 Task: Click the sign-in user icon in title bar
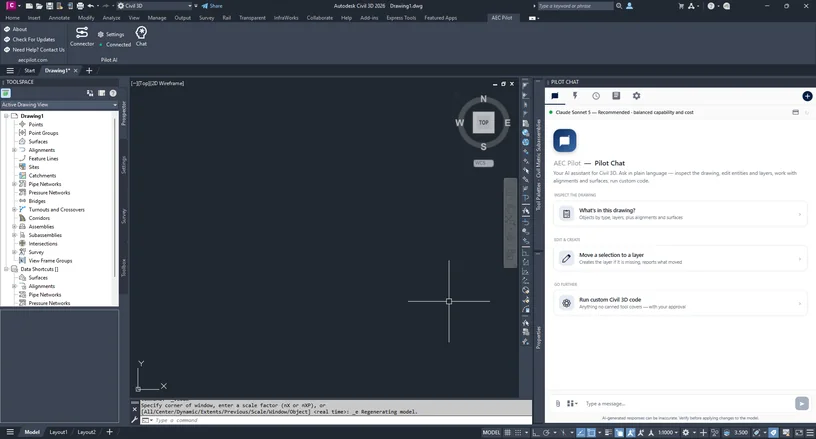tap(629, 6)
